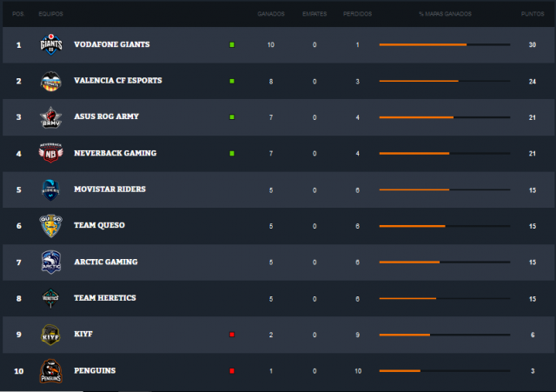
Task: Click green status square for Vodafone Giants
Action: (232, 44)
